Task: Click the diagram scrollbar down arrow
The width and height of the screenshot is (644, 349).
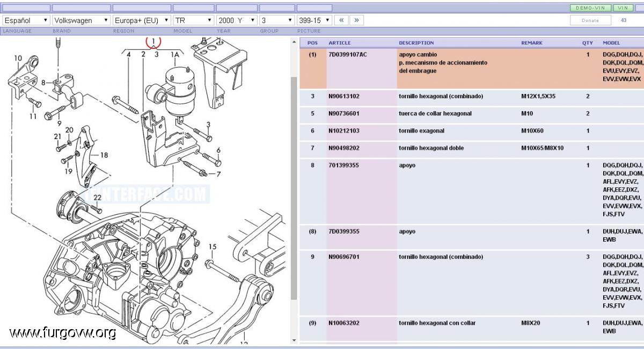Action: (x=294, y=340)
